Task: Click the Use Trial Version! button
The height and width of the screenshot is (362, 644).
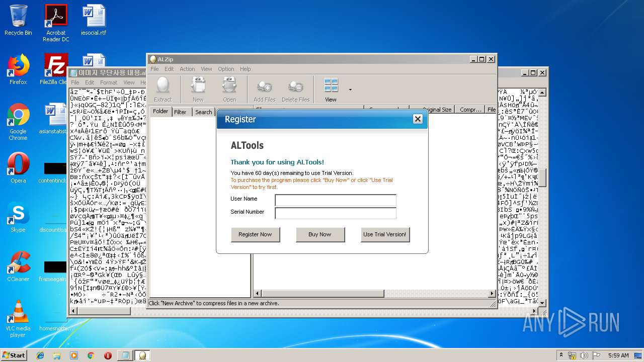Action: tap(385, 234)
